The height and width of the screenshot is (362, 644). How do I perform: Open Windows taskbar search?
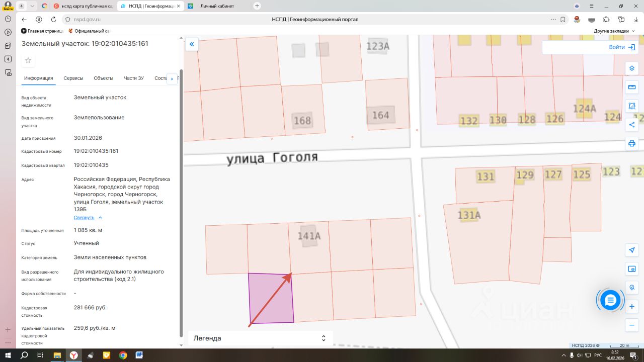(x=24, y=355)
